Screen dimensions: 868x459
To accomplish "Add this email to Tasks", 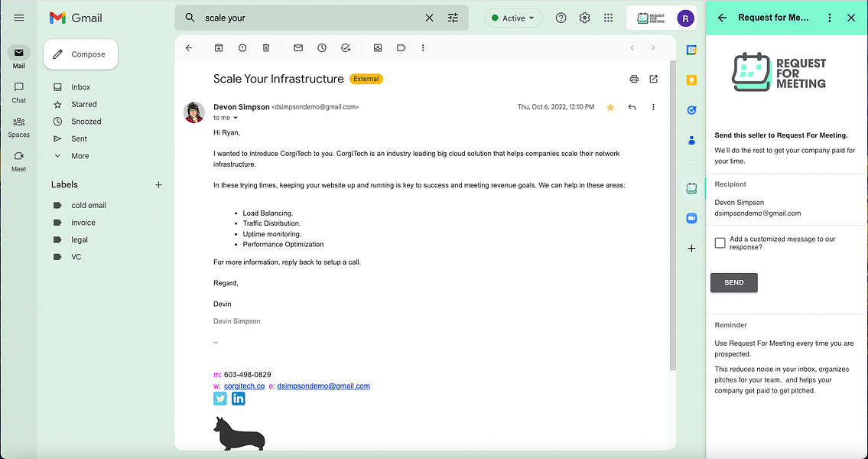I will (346, 47).
